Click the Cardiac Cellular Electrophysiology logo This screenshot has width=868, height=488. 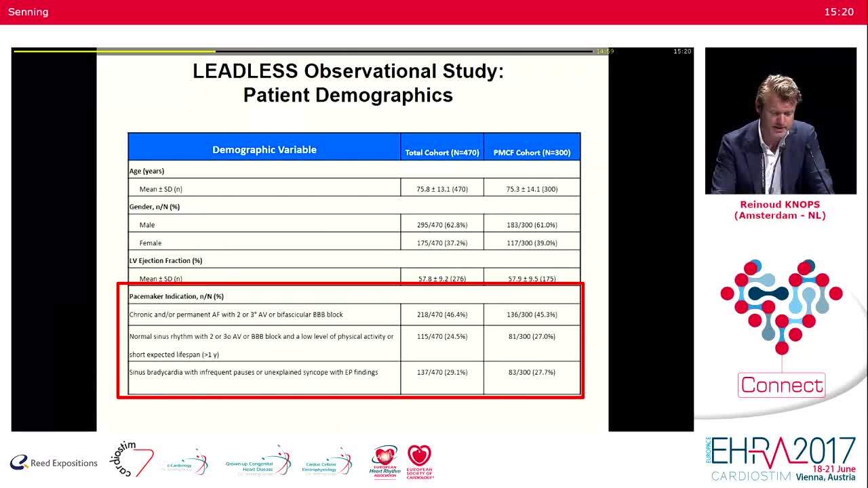pyautogui.click(x=327, y=462)
